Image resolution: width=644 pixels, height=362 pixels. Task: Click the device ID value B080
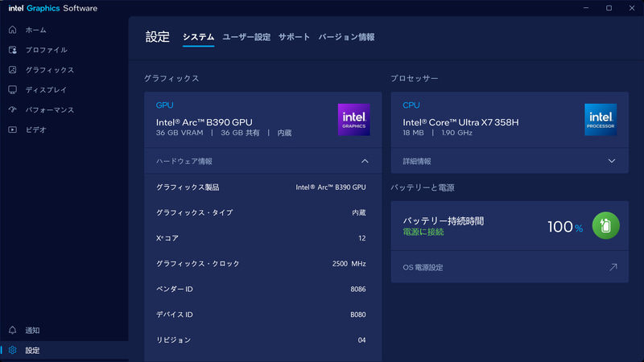coord(358,315)
